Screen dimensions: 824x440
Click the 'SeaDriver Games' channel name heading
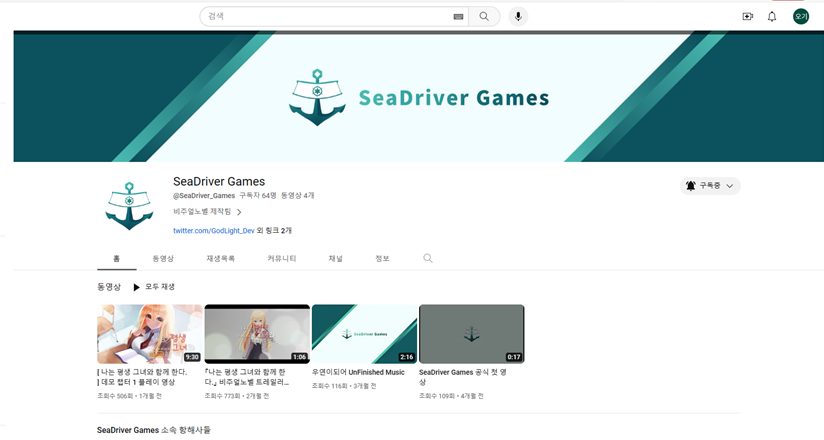pyautogui.click(x=219, y=181)
